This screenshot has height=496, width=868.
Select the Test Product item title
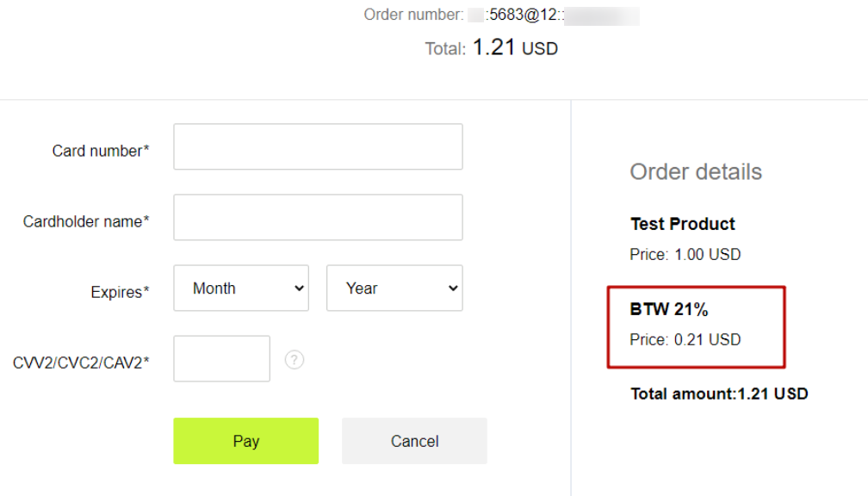(683, 224)
